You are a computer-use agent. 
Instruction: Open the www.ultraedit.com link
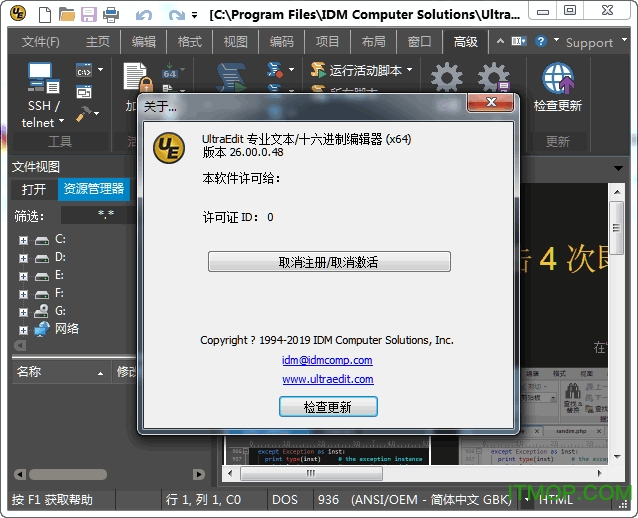point(328,379)
